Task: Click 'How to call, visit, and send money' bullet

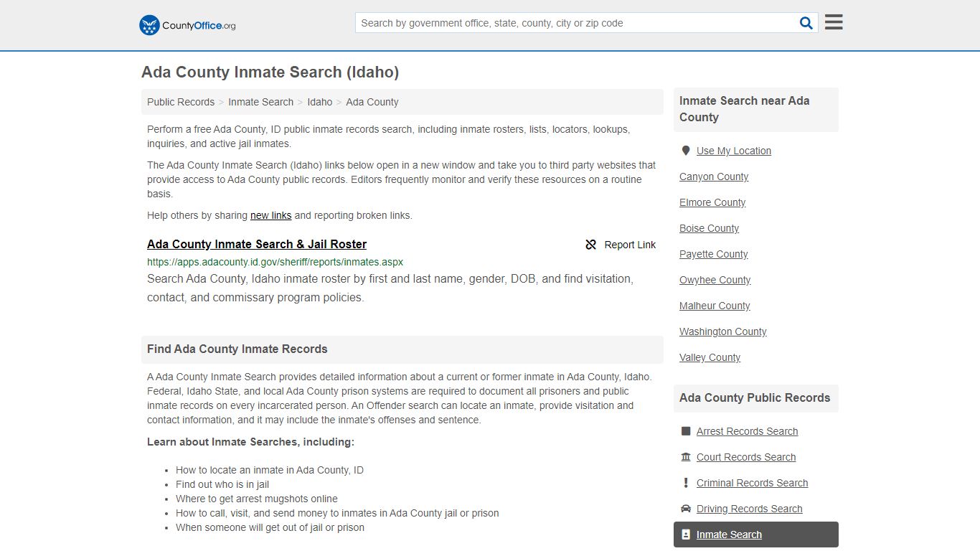Action: click(337, 513)
